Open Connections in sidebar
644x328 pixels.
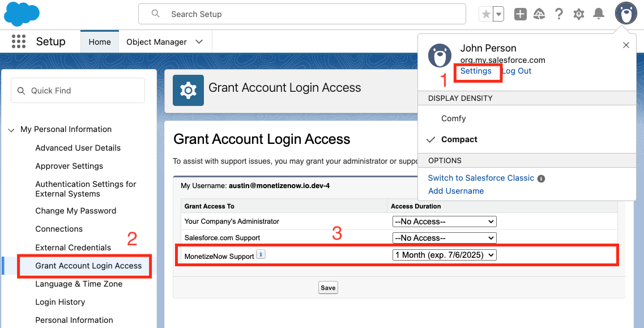59,229
